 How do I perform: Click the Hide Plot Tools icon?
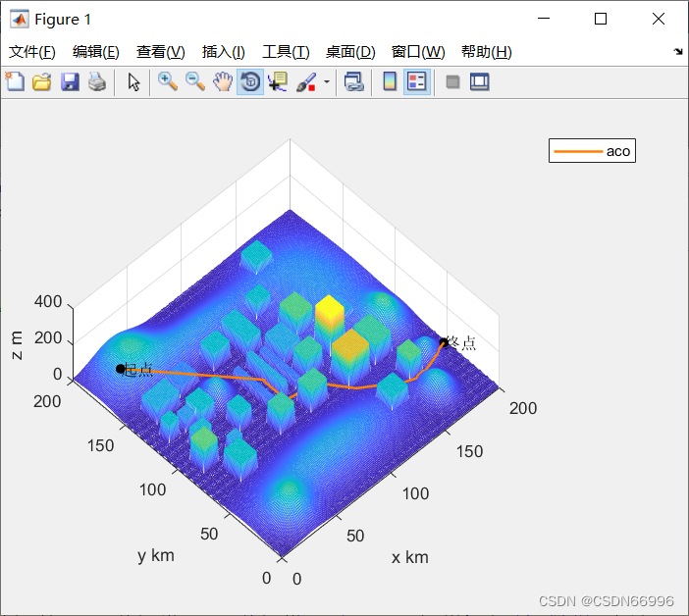[452, 81]
